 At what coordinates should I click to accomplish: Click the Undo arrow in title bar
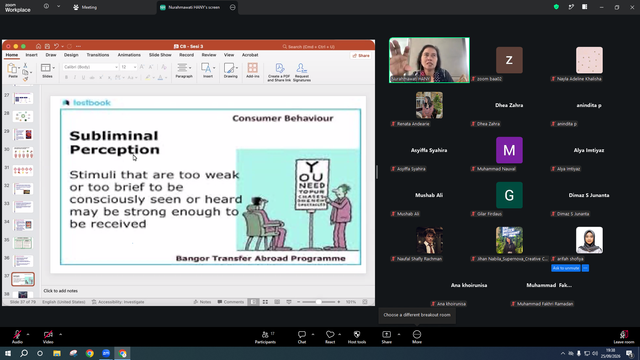tap(56, 46)
